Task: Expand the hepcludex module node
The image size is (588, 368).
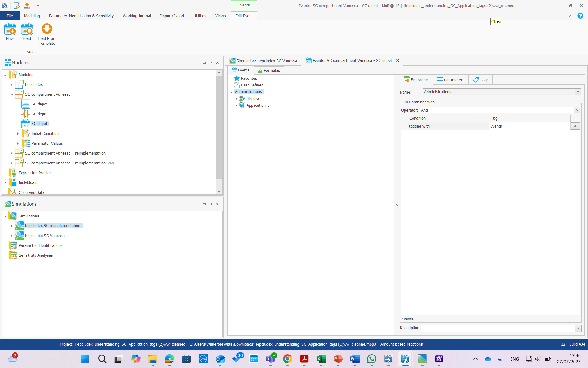Action: [12, 85]
